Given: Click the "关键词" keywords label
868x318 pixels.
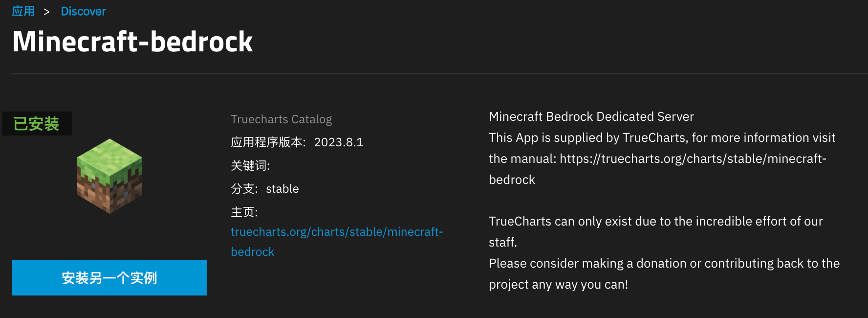Looking at the screenshot, I should pos(250,166).
